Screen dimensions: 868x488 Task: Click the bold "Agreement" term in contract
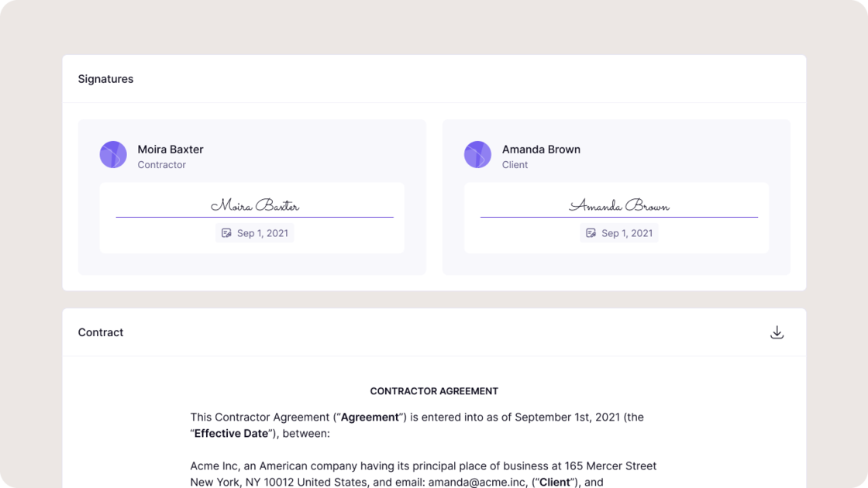[370, 417]
